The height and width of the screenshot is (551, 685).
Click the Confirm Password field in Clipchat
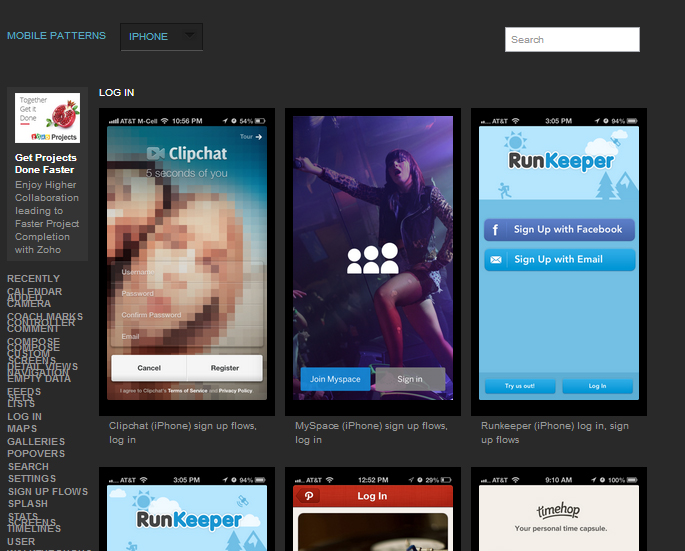[187, 315]
